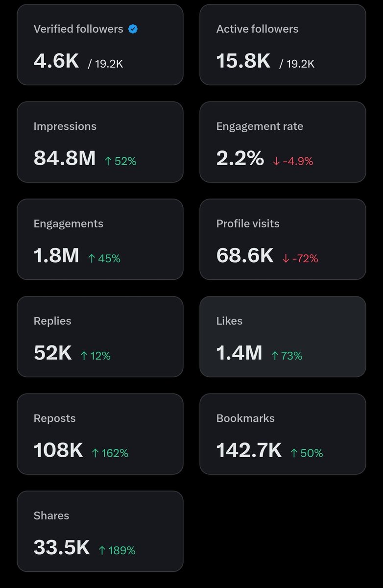The image size is (383, 588).
Task: Click the 108K reposts value
Action: point(58,450)
